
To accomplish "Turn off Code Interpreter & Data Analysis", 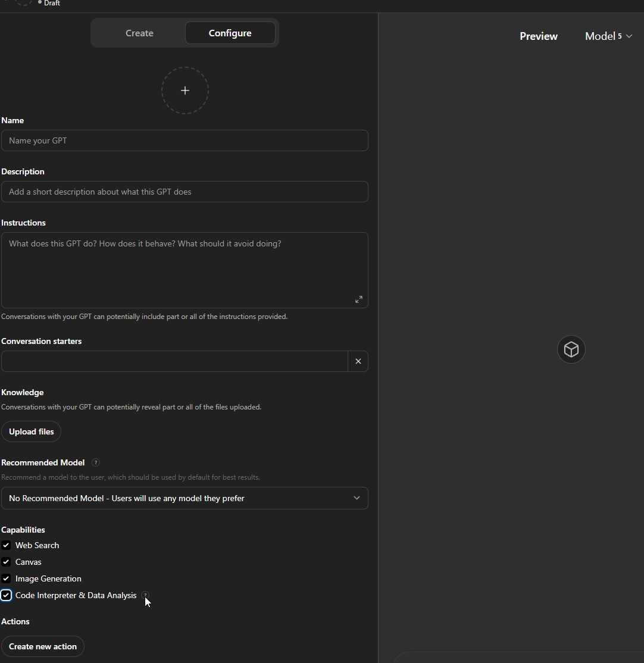I will [6, 595].
